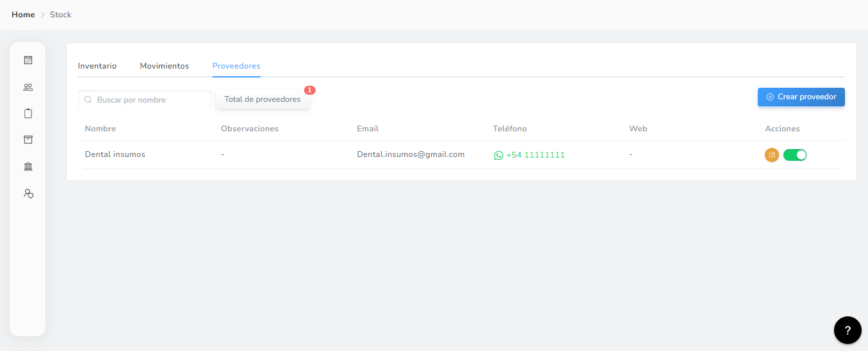Open the help question mark button

click(848, 331)
